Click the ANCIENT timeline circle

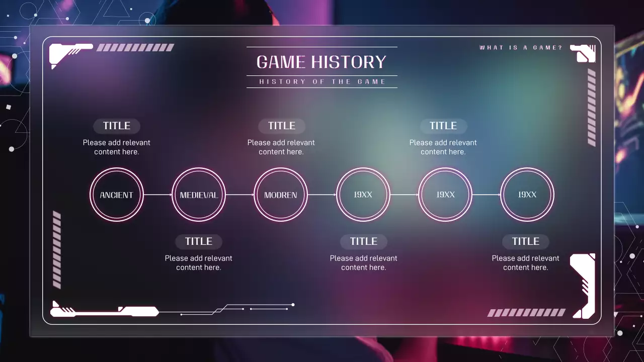click(117, 195)
